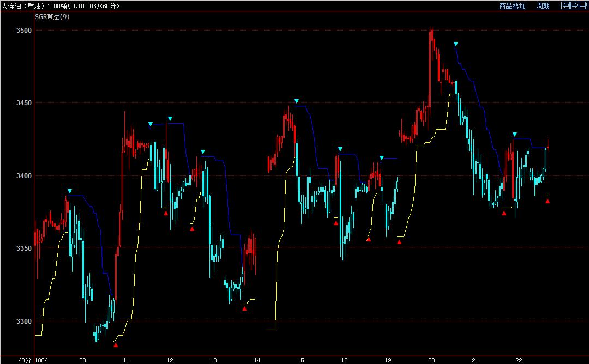Click the left arrow navigation icon

(566, 5)
